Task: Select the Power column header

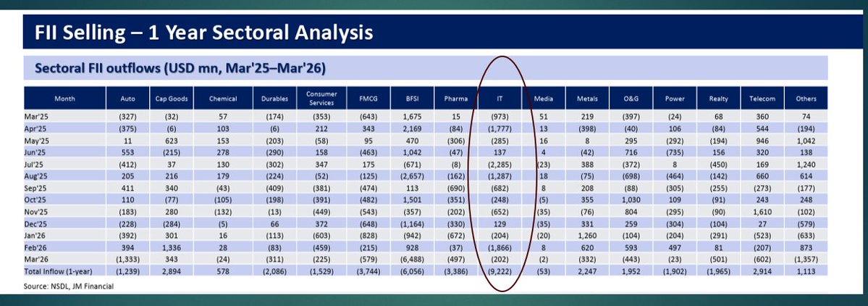Action: click(x=675, y=99)
